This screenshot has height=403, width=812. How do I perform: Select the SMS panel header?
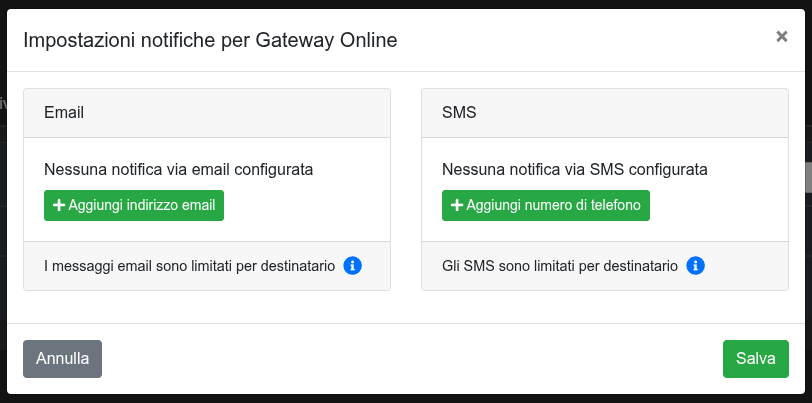[x=604, y=113]
